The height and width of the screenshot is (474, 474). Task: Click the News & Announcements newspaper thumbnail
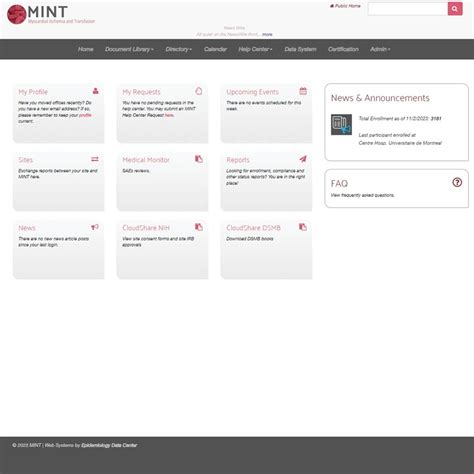[x=341, y=125]
